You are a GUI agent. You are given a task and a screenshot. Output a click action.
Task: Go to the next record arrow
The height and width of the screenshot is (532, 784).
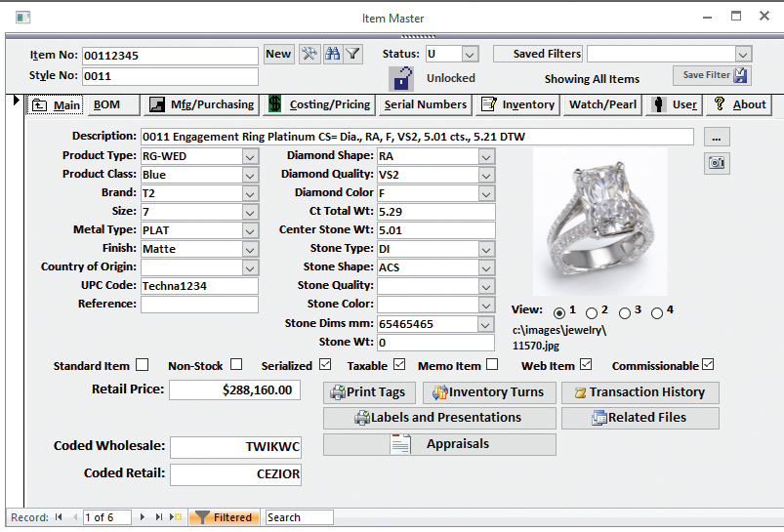143,517
